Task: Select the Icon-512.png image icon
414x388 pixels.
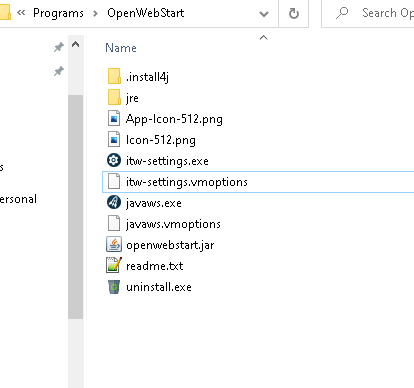Action: (114, 140)
